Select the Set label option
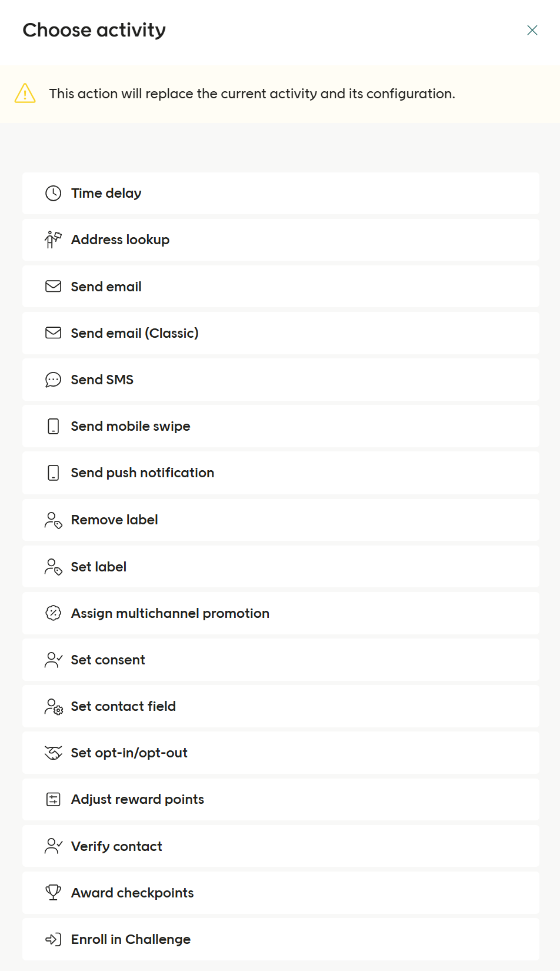560x971 pixels. [x=99, y=567]
